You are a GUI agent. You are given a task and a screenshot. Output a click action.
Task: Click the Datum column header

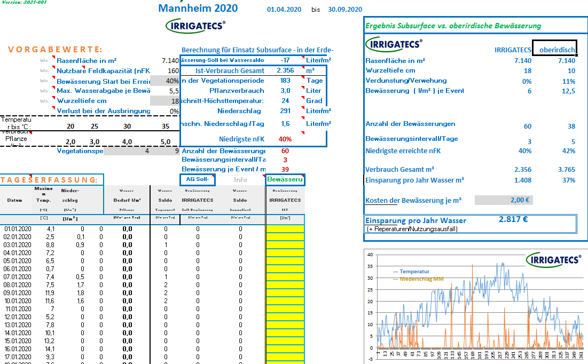click(14, 200)
